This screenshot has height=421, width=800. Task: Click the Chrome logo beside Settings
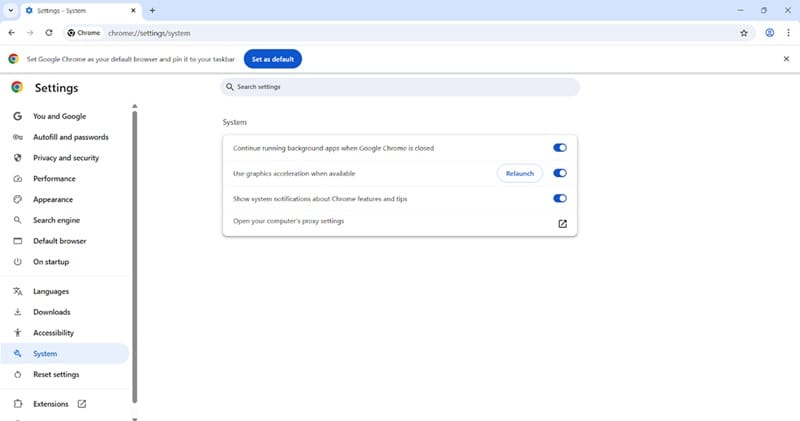point(17,87)
